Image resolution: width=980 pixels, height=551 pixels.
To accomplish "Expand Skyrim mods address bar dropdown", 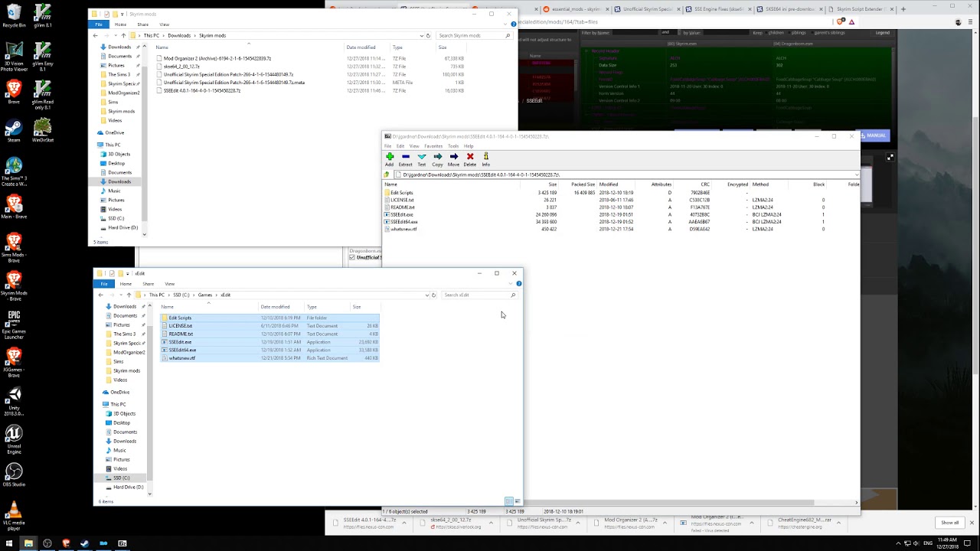I will pos(421,35).
